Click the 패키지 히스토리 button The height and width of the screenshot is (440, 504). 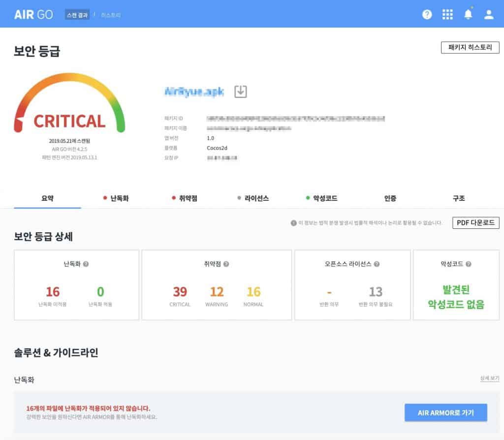(x=470, y=47)
